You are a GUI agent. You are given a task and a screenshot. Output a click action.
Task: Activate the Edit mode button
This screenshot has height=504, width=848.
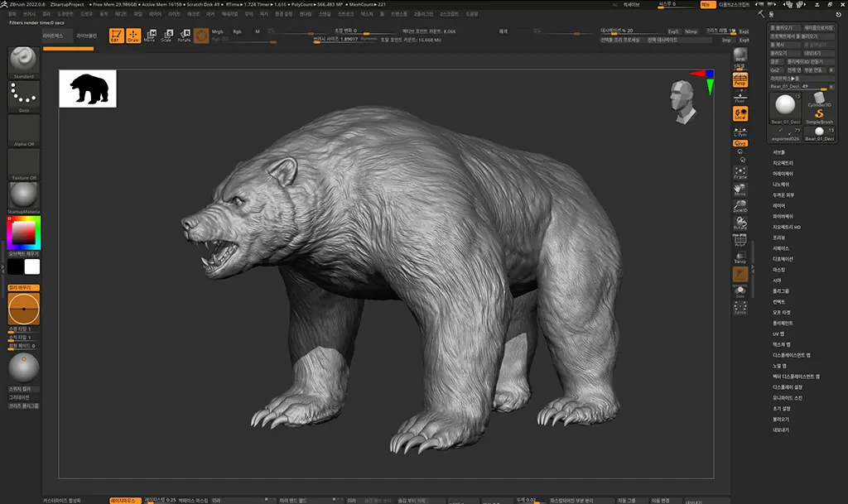(x=116, y=36)
